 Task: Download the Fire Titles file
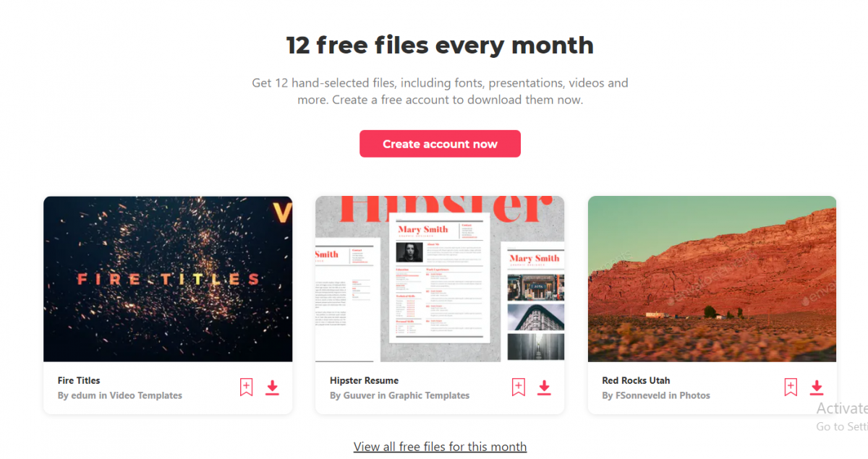pos(272,387)
